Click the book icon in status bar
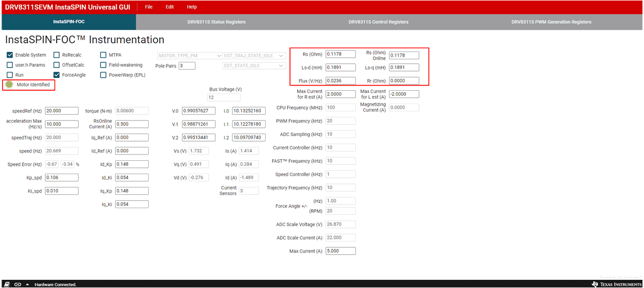 7,284
